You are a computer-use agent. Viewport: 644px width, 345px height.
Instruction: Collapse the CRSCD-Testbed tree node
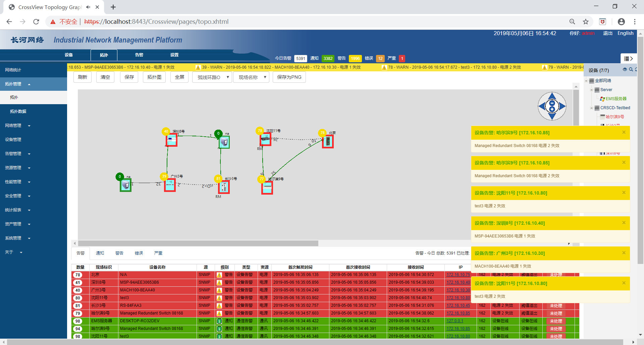point(592,108)
